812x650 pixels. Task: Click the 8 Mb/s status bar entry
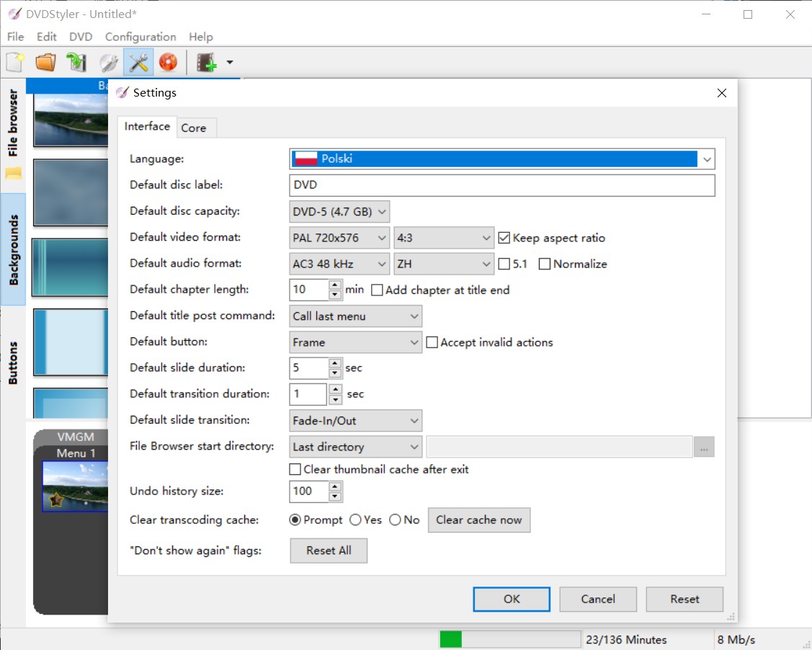[736, 640]
